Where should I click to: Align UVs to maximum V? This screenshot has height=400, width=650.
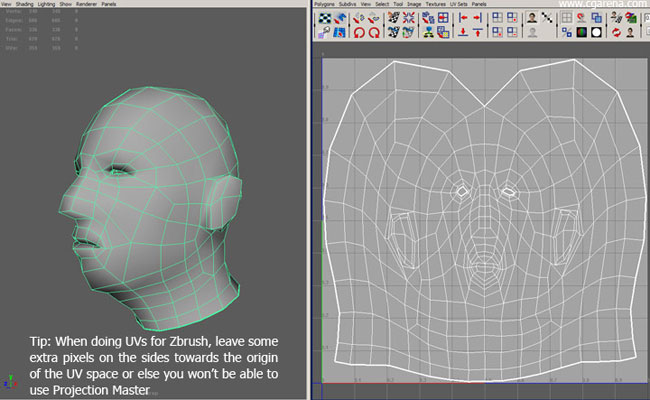(x=478, y=32)
